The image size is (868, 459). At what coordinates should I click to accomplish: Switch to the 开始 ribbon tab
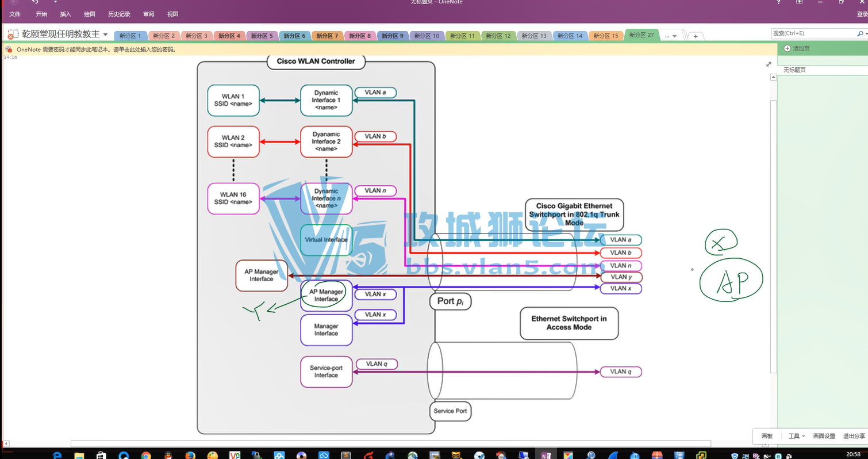[x=41, y=14]
